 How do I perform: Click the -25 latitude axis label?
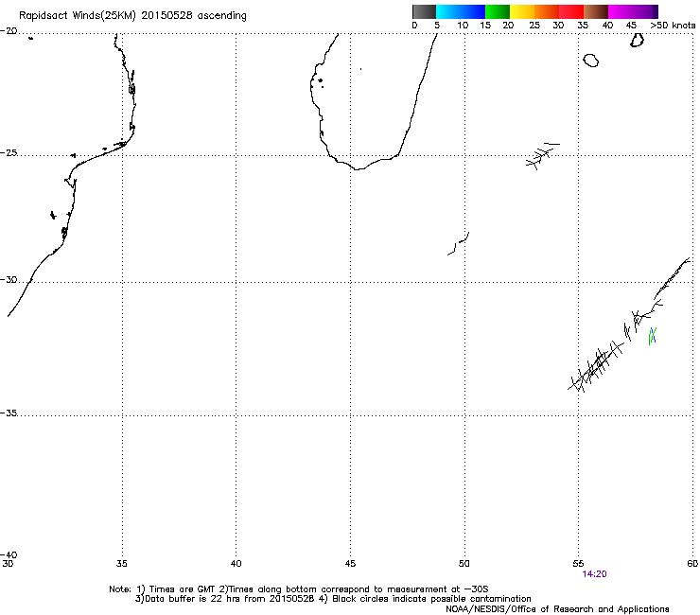pos(9,153)
